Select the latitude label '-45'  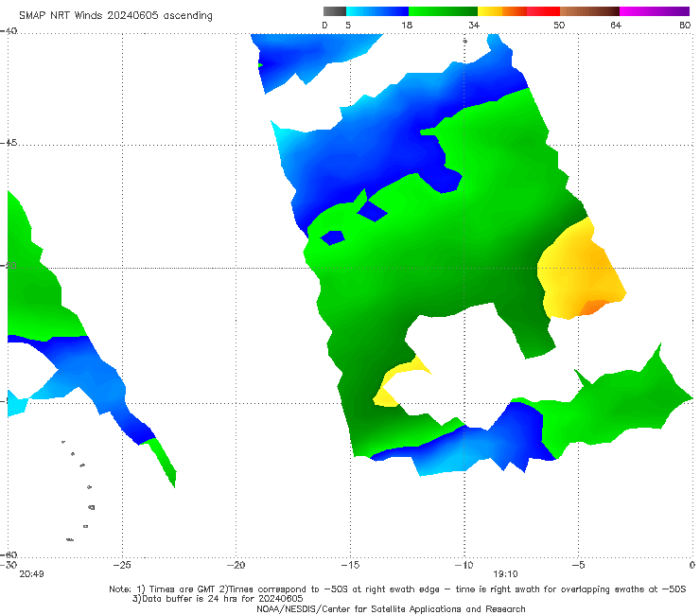click(x=9, y=143)
